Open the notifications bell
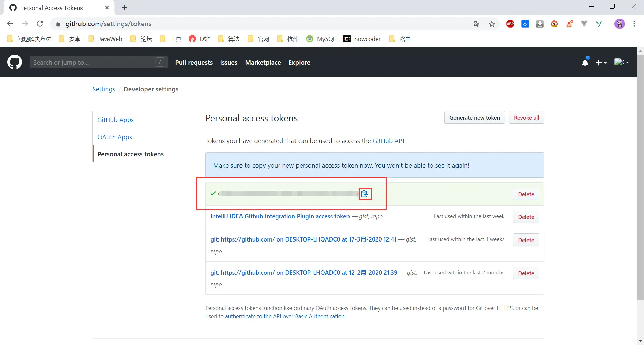This screenshot has height=345, width=644. coord(585,62)
